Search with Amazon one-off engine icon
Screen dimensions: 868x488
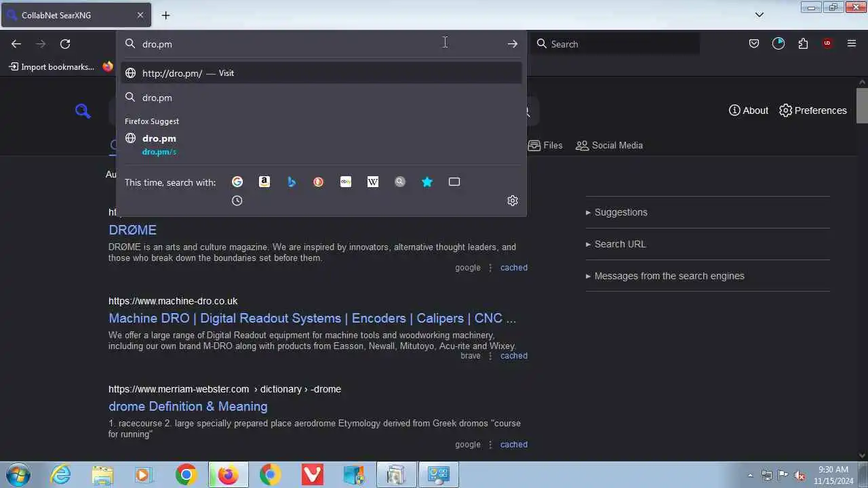264,182
